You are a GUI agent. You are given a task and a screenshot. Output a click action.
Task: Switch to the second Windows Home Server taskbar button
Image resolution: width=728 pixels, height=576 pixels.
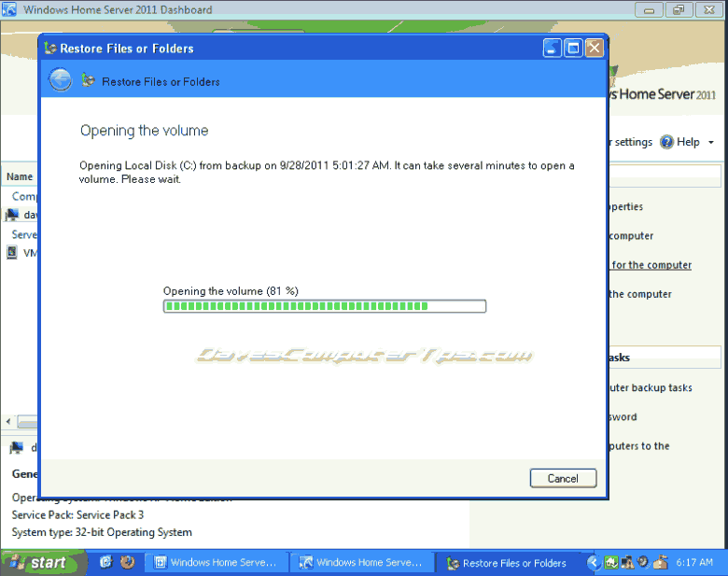pos(362,563)
